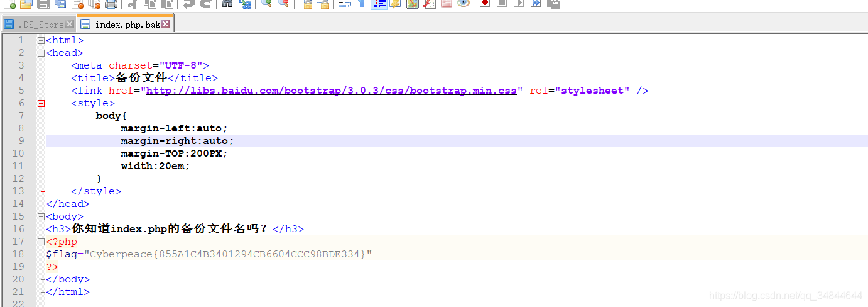Open the libs.baidu.com bootstrap CSS link
Screen dimensions: 868x307
click(x=332, y=91)
